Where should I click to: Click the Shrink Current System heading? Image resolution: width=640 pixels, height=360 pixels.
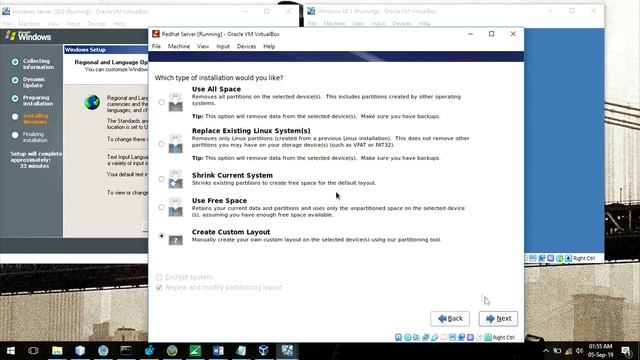(x=232, y=175)
